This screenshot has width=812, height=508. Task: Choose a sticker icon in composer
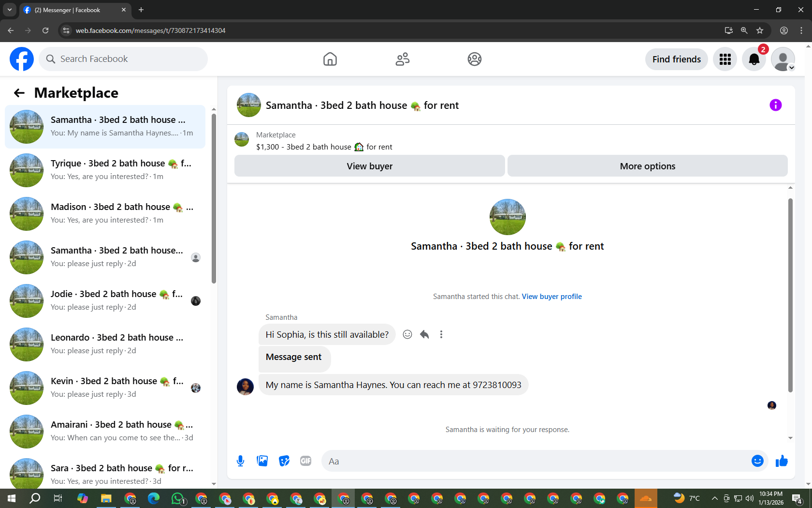tap(284, 461)
